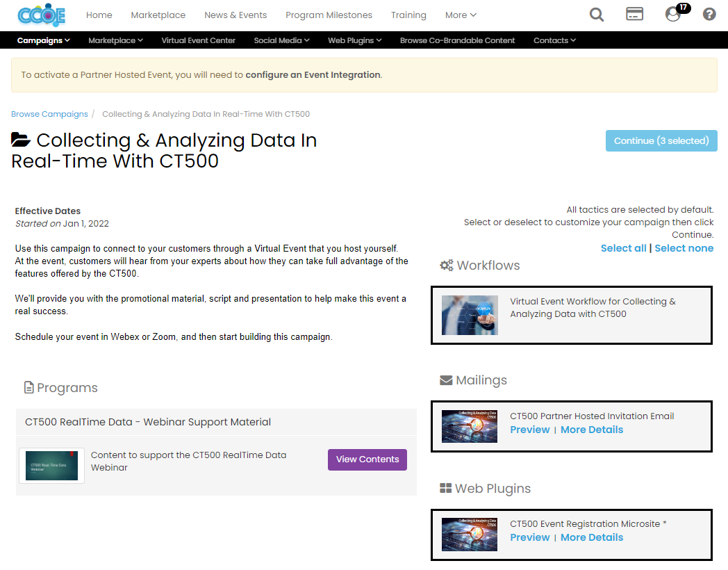Expand the Contacts dropdown

[x=554, y=40]
